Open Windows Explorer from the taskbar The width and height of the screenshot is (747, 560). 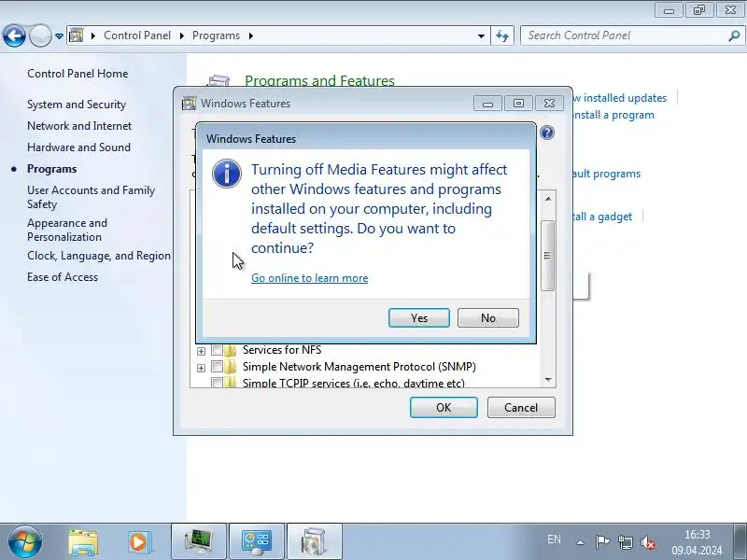(83, 542)
